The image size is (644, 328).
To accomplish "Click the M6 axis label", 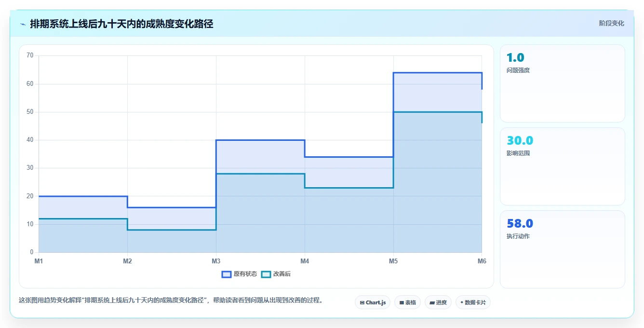I will 482,261.
